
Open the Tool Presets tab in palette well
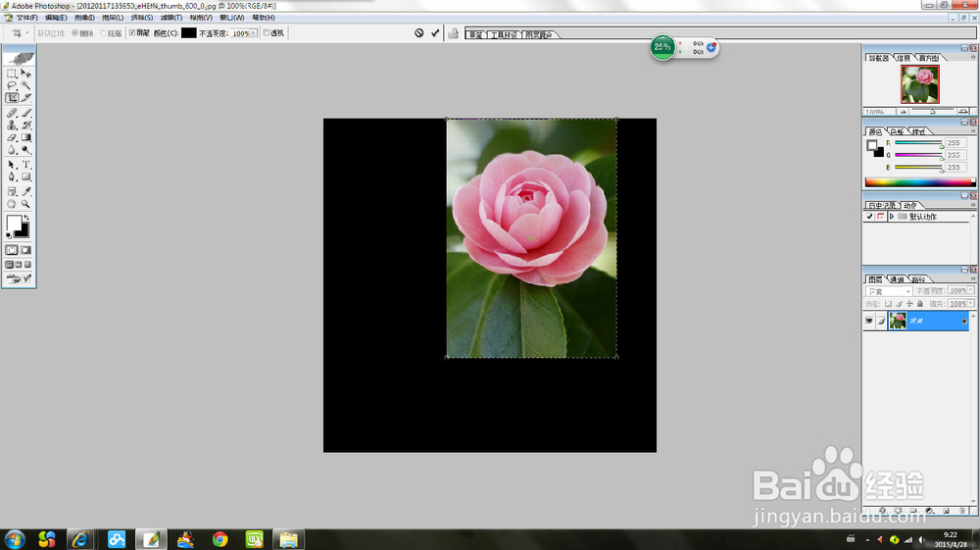(x=504, y=34)
